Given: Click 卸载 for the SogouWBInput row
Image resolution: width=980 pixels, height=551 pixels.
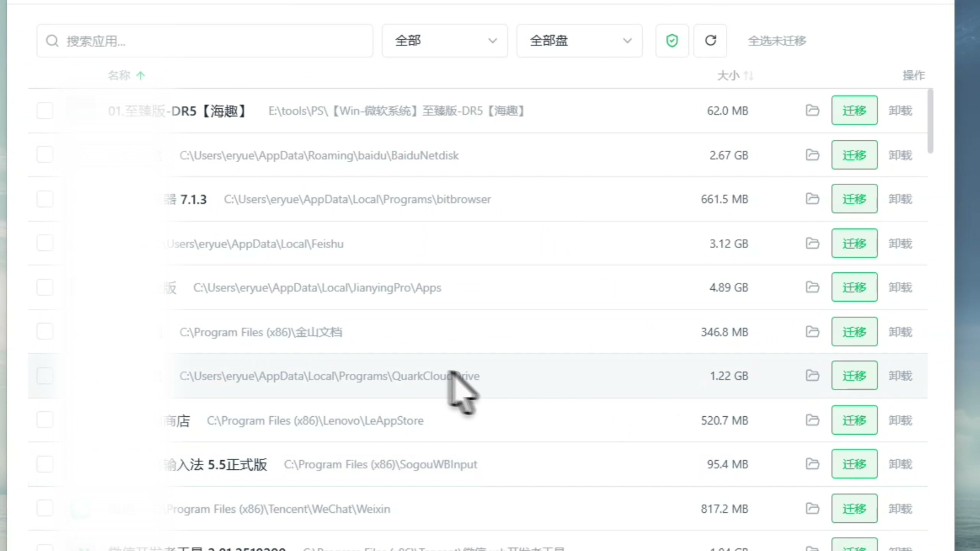Looking at the screenshot, I should coord(900,464).
